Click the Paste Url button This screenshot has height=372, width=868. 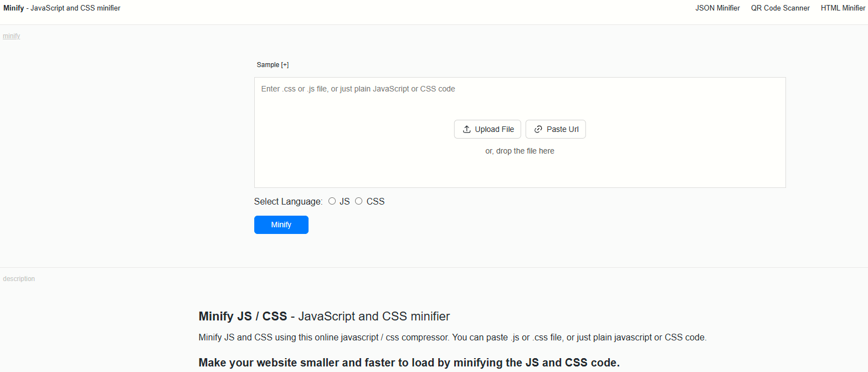point(556,129)
